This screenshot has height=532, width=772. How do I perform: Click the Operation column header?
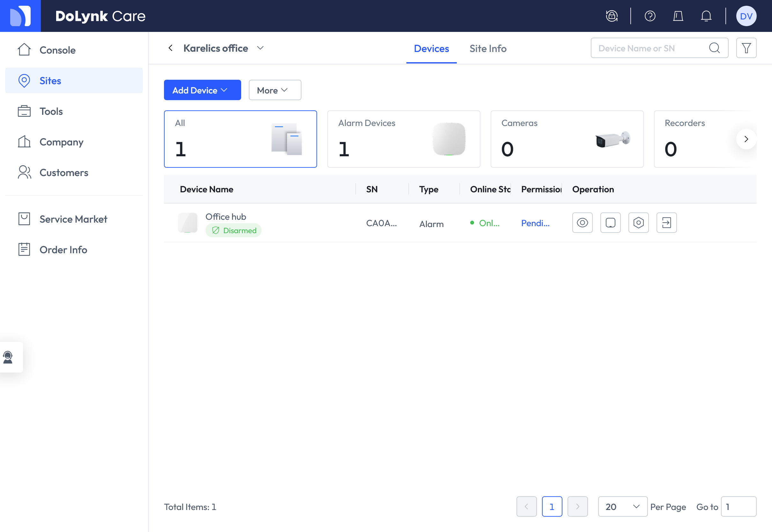click(593, 189)
